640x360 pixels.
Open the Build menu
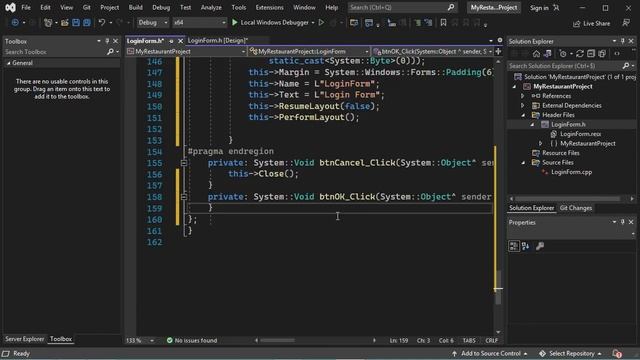(136, 7)
